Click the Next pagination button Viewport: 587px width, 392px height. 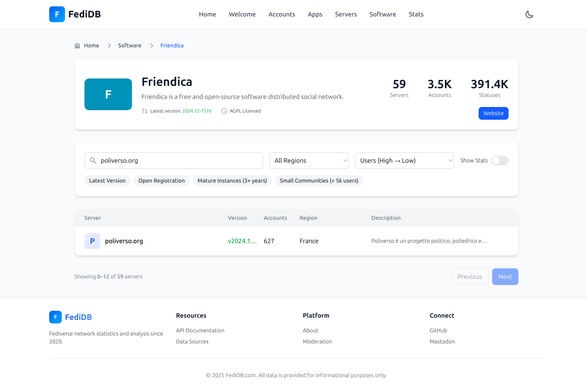505,277
